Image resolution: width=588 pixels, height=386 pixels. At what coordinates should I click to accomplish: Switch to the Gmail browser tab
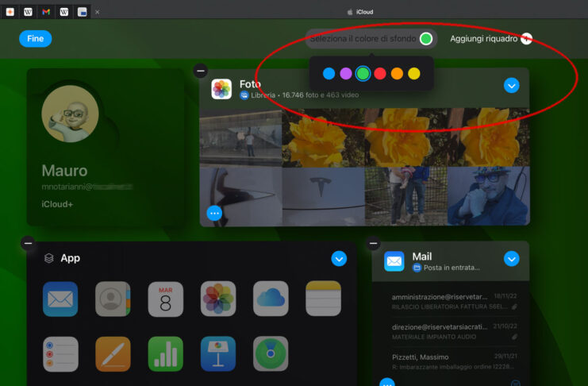pyautogui.click(x=46, y=12)
